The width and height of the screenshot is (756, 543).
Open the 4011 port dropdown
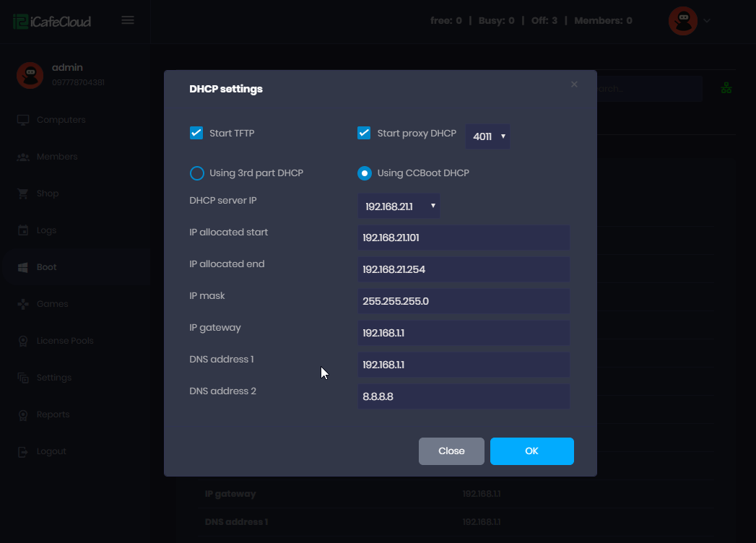click(487, 136)
